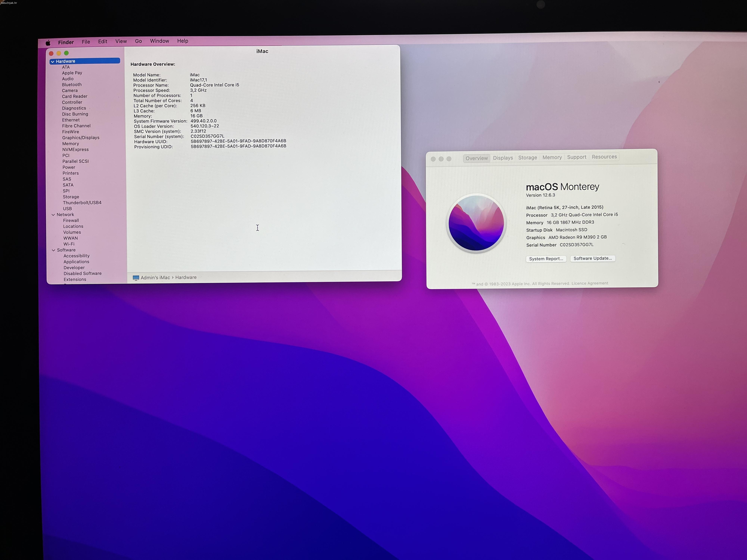
Task: Switch to the Support tab
Action: click(576, 157)
